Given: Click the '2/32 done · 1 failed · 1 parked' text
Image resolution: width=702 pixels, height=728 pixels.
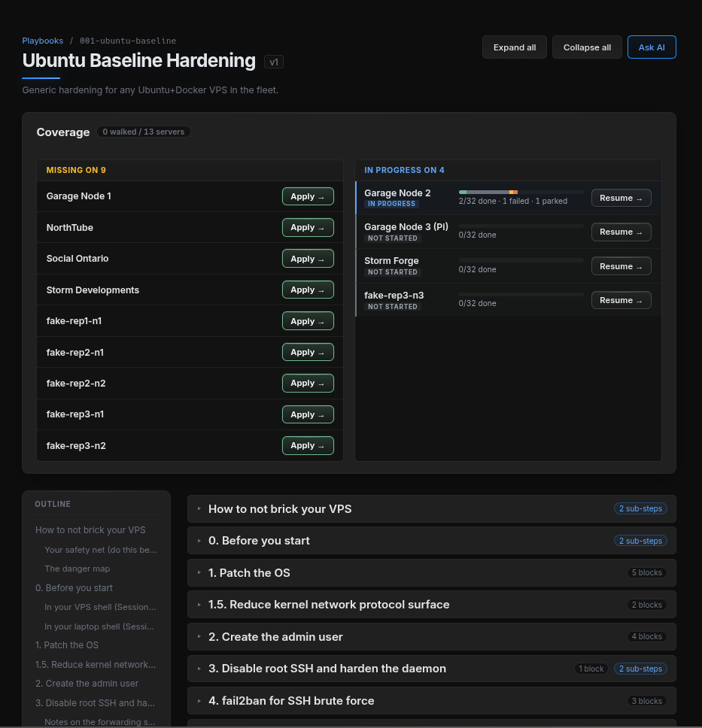Looking at the screenshot, I should (x=513, y=201).
